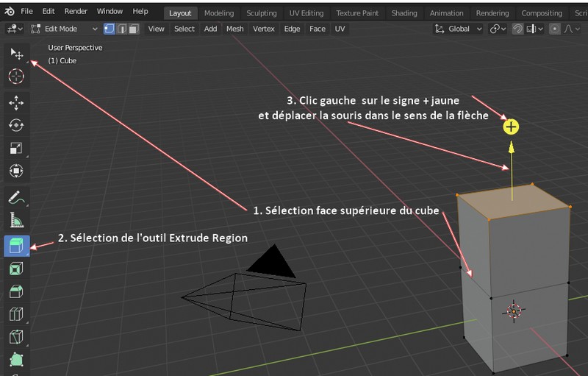The image size is (588, 376).
Task: Open the Edit menu
Action: tap(49, 11)
